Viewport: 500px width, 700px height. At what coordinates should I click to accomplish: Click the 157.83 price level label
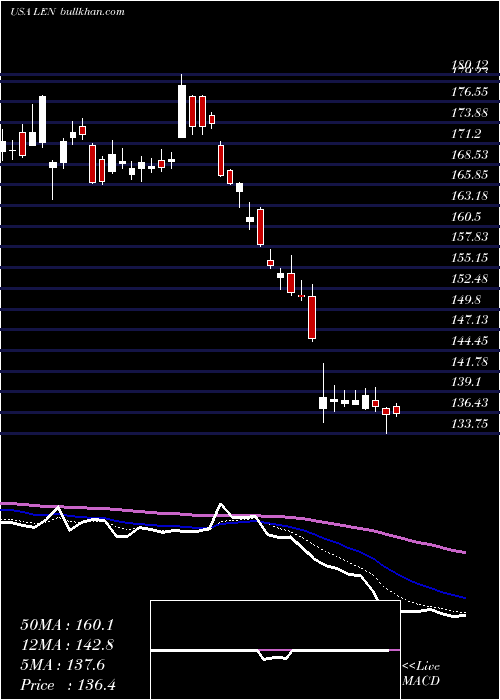pos(470,237)
